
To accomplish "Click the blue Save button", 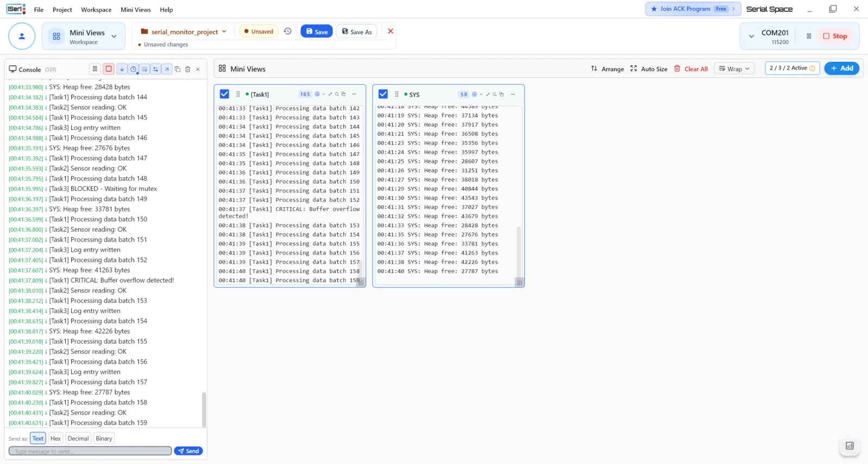I will [316, 31].
